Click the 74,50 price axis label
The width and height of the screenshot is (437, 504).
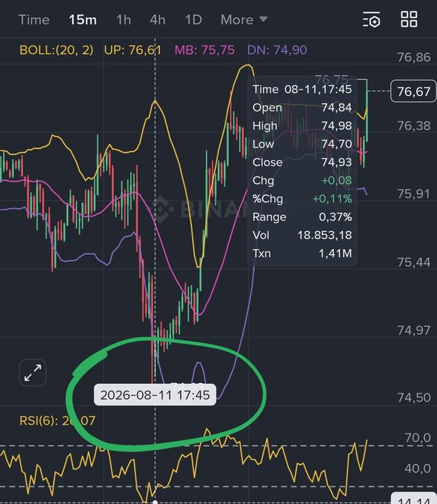coord(413,397)
